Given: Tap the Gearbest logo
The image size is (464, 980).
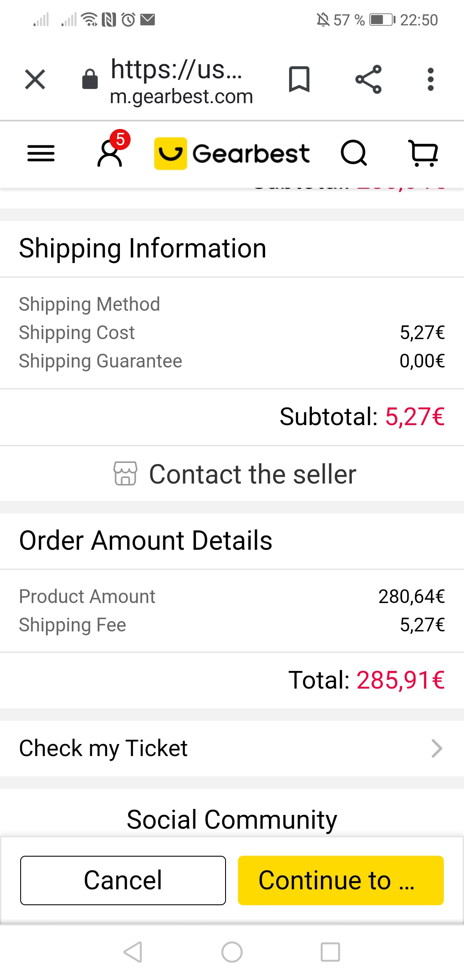Looking at the screenshot, I should pyautogui.click(x=232, y=153).
